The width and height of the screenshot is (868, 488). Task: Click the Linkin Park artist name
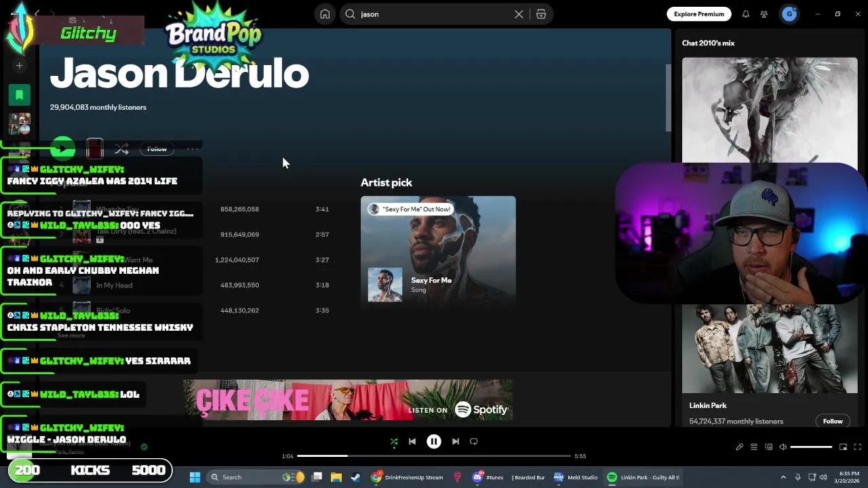(x=707, y=405)
